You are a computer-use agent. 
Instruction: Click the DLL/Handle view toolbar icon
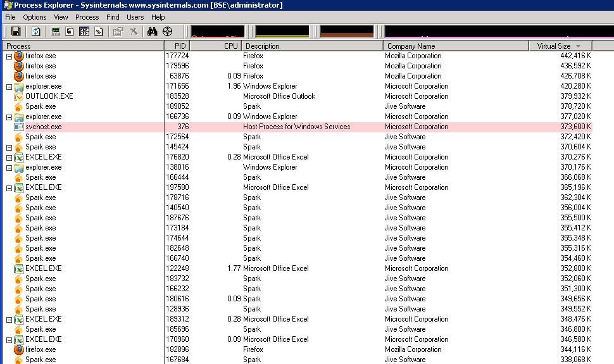[x=99, y=32]
